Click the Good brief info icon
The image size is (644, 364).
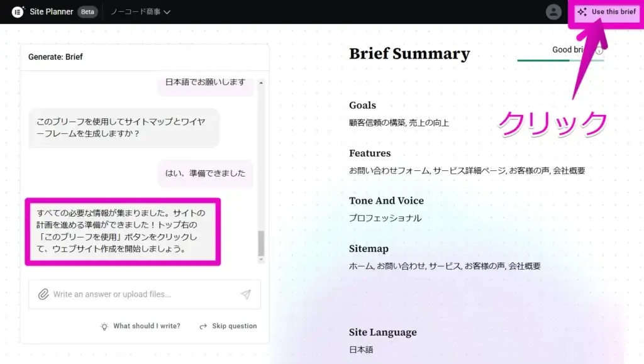[599, 50]
